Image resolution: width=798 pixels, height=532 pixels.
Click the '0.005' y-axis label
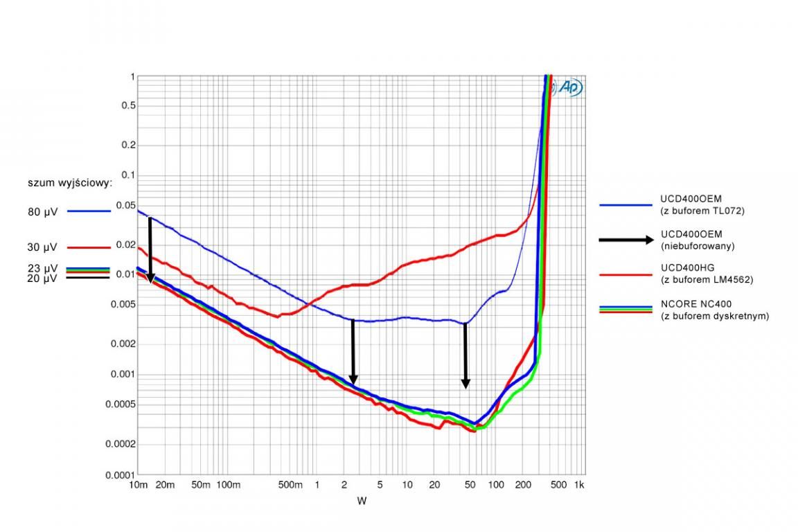tap(124, 304)
